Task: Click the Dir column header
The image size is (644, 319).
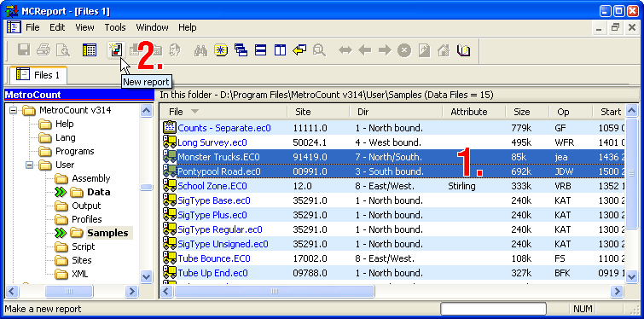Action: pyautogui.click(x=396, y=112)
